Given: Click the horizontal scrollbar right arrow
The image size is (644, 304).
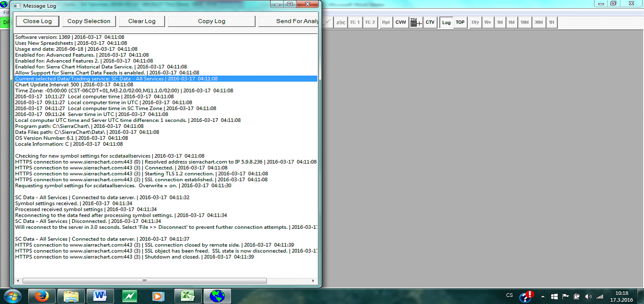Looking at the screenshot, I should 313,281.
